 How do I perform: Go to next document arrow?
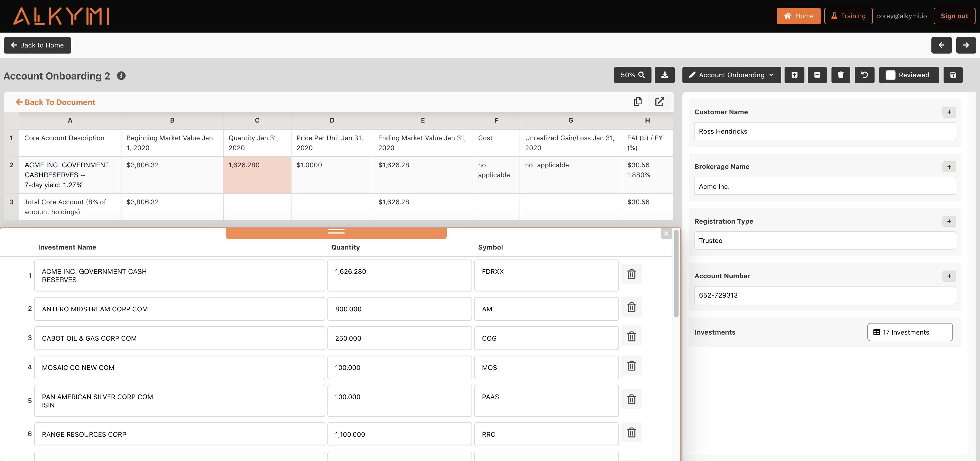click(966, 45)
